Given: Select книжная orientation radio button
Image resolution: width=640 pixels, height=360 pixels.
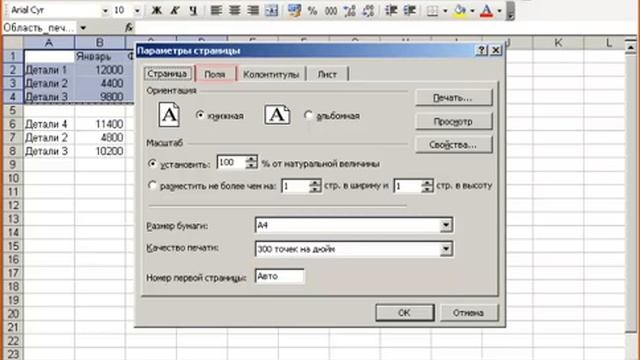Looking at the screenshot, I should tap(200, 116).
